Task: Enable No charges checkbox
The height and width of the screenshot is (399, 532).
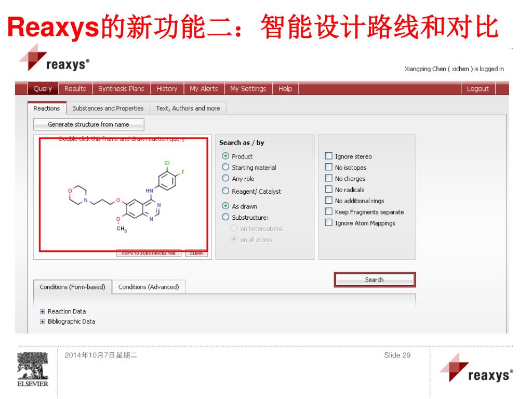Action: click(x=328, y=179)
